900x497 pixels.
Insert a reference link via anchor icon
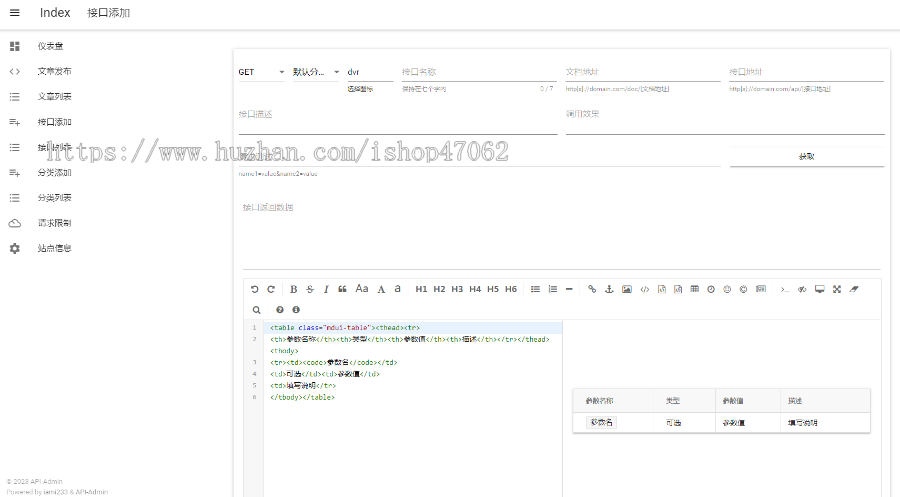coord(610,289)
